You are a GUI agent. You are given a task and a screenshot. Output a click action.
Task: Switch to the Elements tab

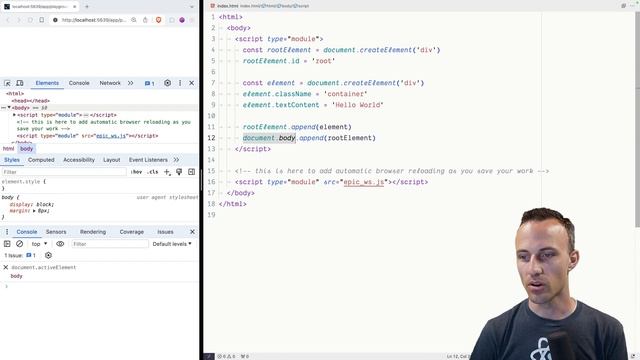(47, 83)
